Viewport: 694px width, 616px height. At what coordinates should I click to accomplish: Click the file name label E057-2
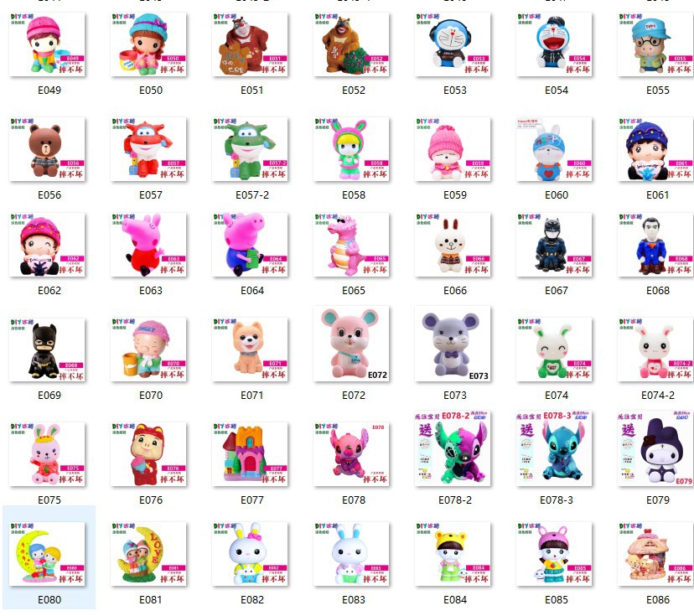251,195
